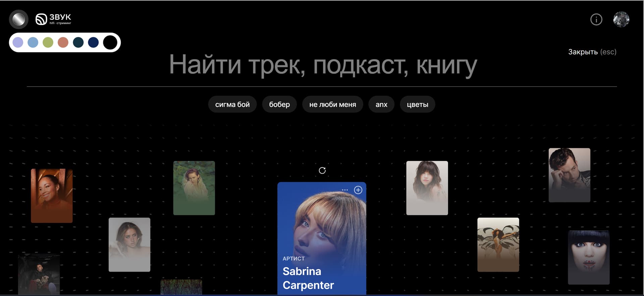The image size is (644, 296).
Task: Select the black theme color
Action: click(x=110, y=43)
